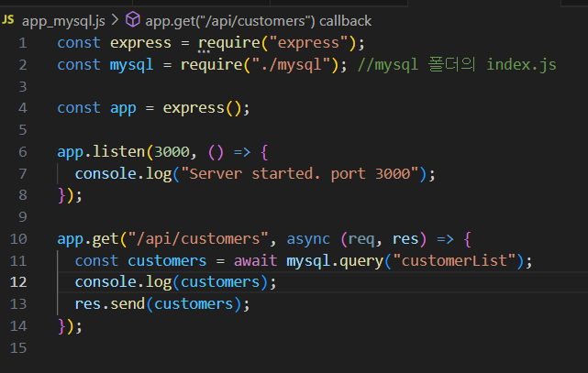Click 'send' method on line 13

point(128,304)
